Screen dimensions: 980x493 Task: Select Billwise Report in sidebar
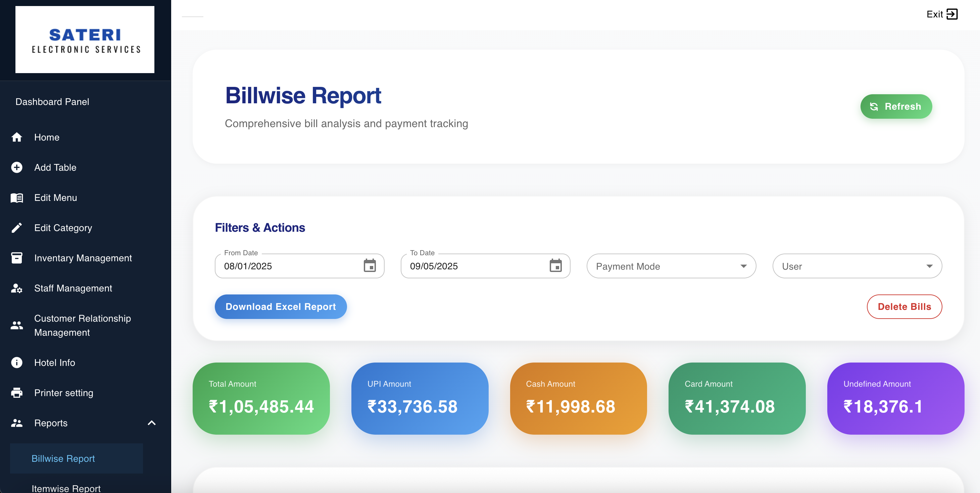[63, 458]
